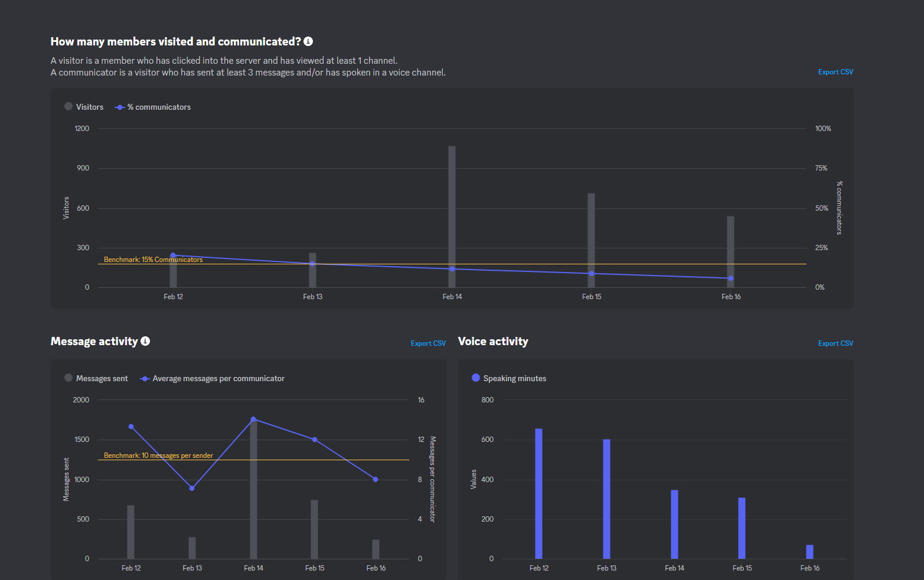Hide the % communicators legend series
Image resolution: width=924 pixels, height=580 pixels.
pos(153,107)
